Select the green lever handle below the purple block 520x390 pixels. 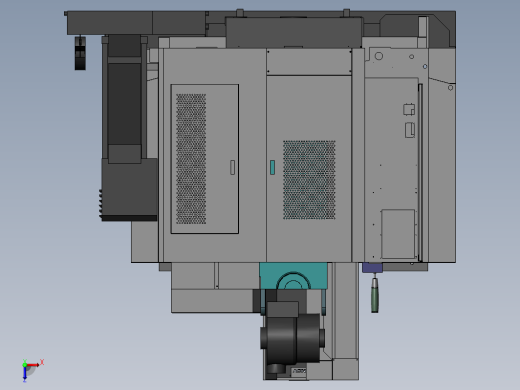coord(375,295)
